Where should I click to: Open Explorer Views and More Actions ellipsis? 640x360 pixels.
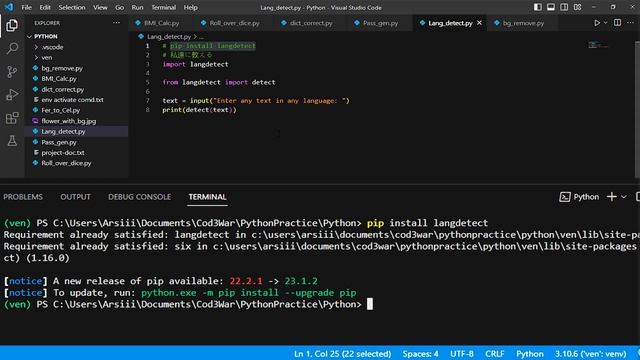click(116, 23)
